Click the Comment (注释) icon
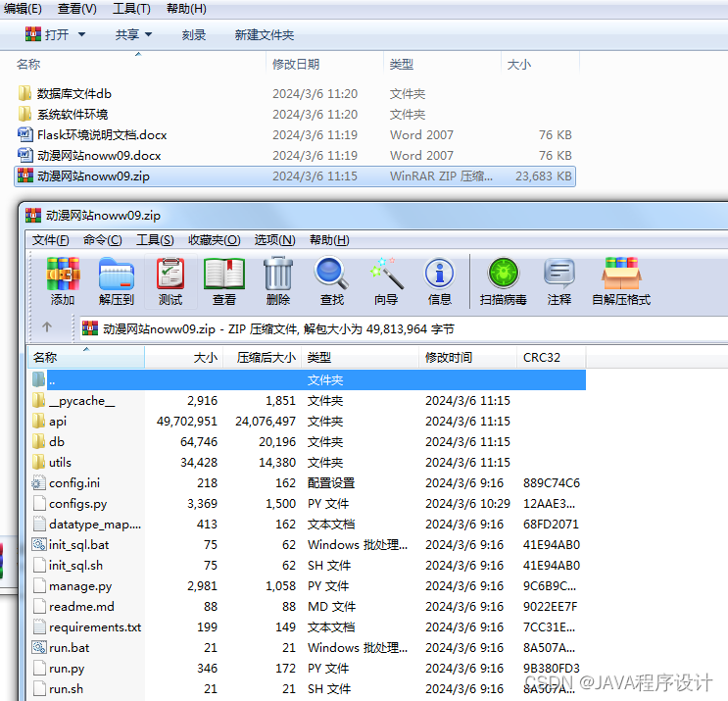728x701 pixels. [x=559, y=274]
